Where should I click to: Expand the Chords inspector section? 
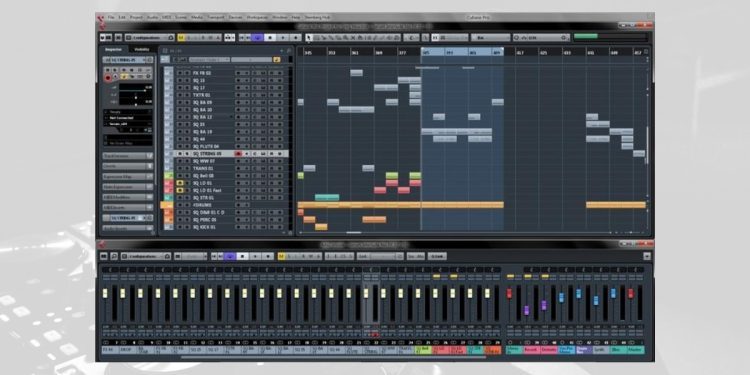128,166
